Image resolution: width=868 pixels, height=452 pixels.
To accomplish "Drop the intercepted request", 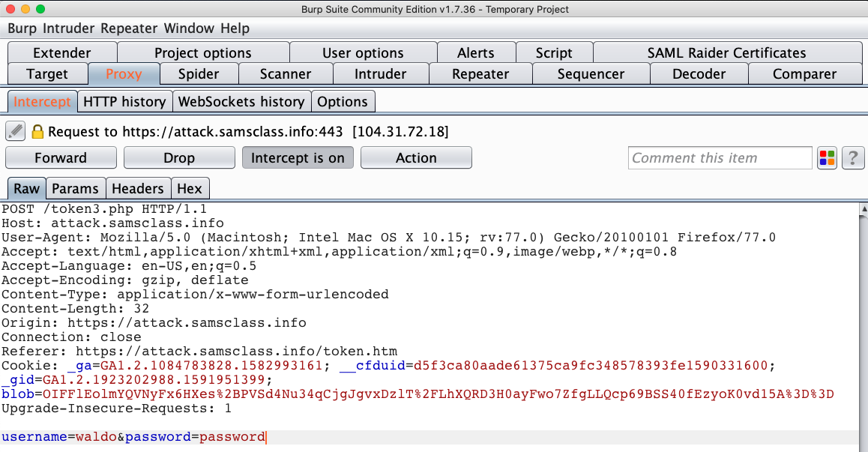I will pyautogui.click(x=179, y=158).
